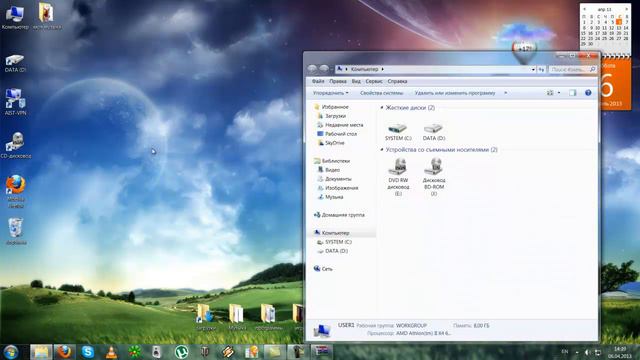Select the CD-дисковод desktop icon

click(16, 145)
